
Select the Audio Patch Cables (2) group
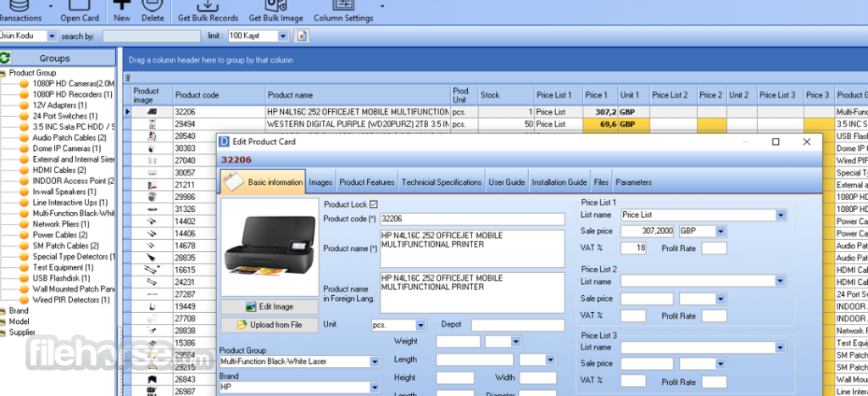pos(70,138)
